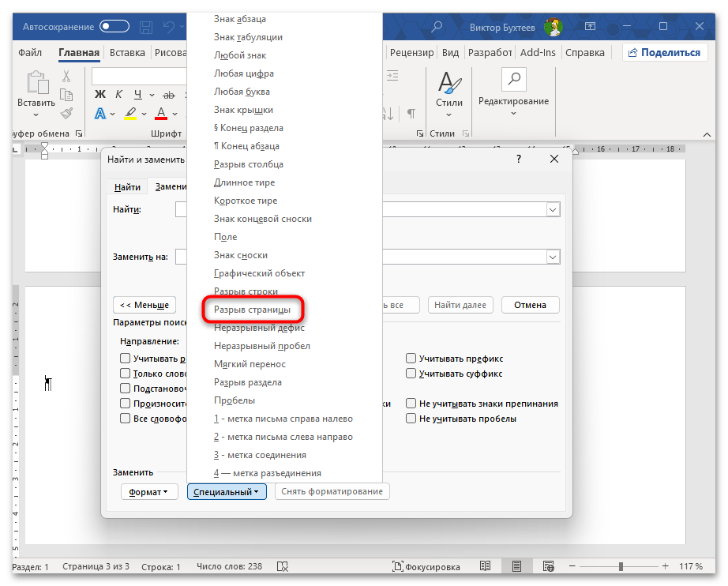728x586 pixels.
Task: Check Подстановочные знаки checkbox
Action: 125,389
